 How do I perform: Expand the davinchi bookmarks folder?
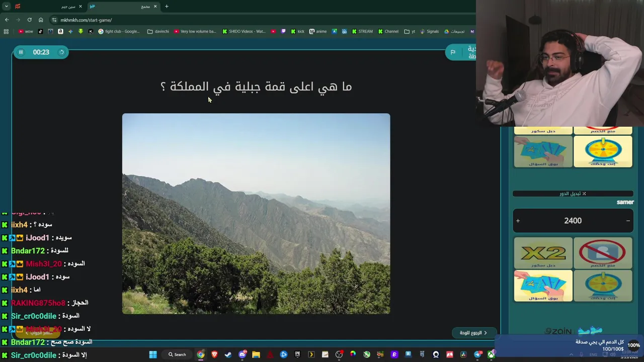(158, 31)
